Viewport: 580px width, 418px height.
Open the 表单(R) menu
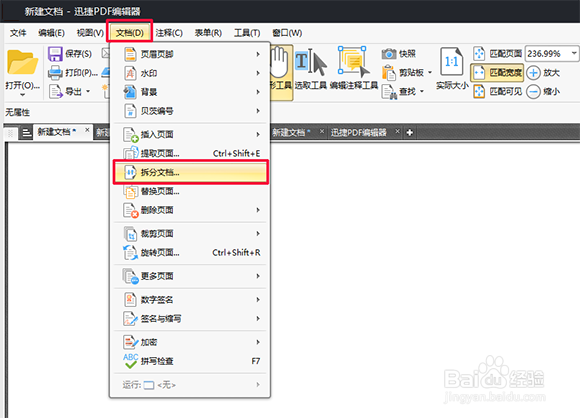click(208, 33)
